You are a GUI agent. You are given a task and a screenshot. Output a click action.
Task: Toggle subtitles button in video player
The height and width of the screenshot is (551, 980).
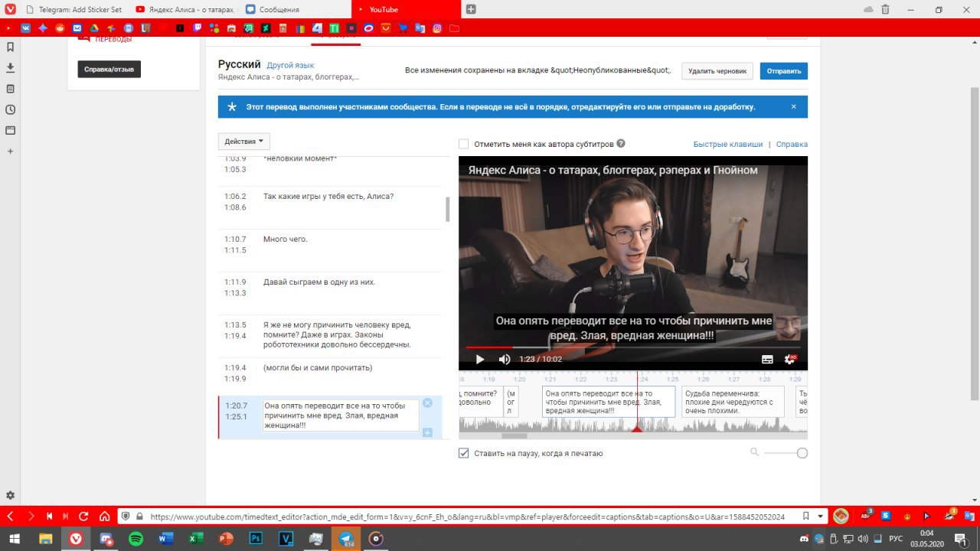click(x=767, y=359)
